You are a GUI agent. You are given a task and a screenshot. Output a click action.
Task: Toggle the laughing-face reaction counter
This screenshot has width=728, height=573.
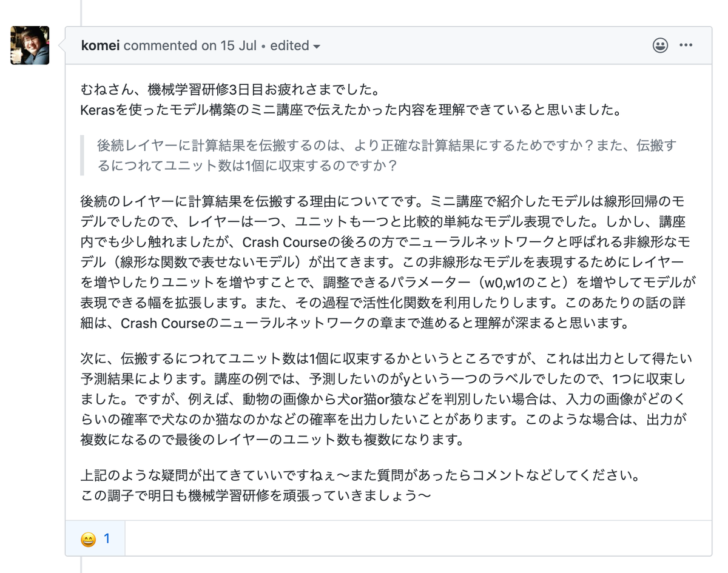click(95, 538)
